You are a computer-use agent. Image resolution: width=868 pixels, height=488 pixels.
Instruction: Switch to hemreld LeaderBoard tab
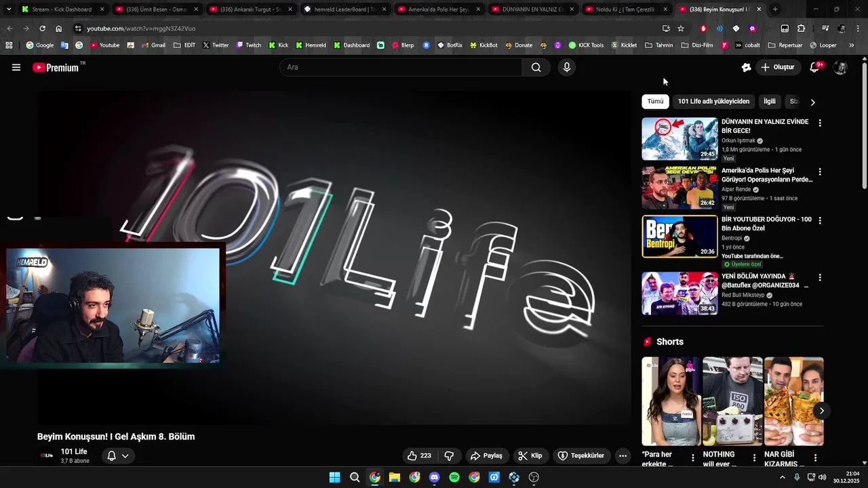[344, 9]
